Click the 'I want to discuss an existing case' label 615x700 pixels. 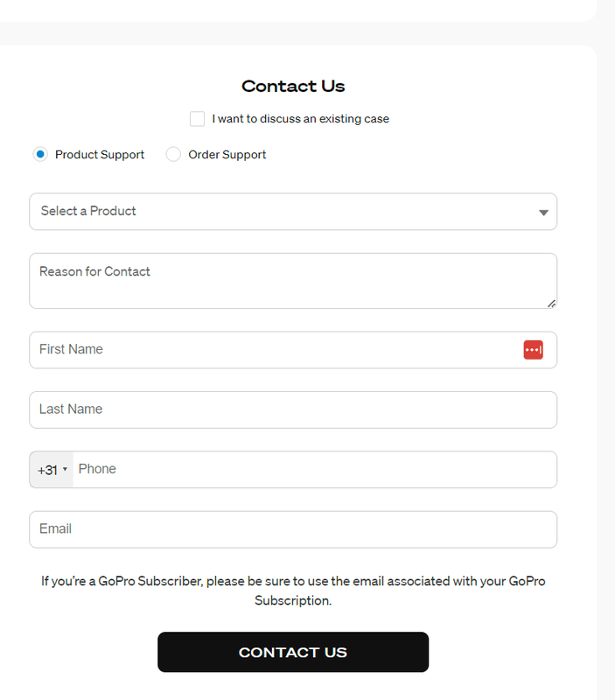[x=300, y=119]
